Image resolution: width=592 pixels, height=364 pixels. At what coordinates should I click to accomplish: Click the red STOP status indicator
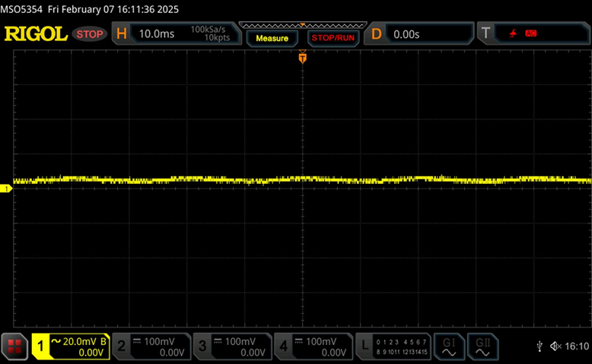(x=90, y=34)
